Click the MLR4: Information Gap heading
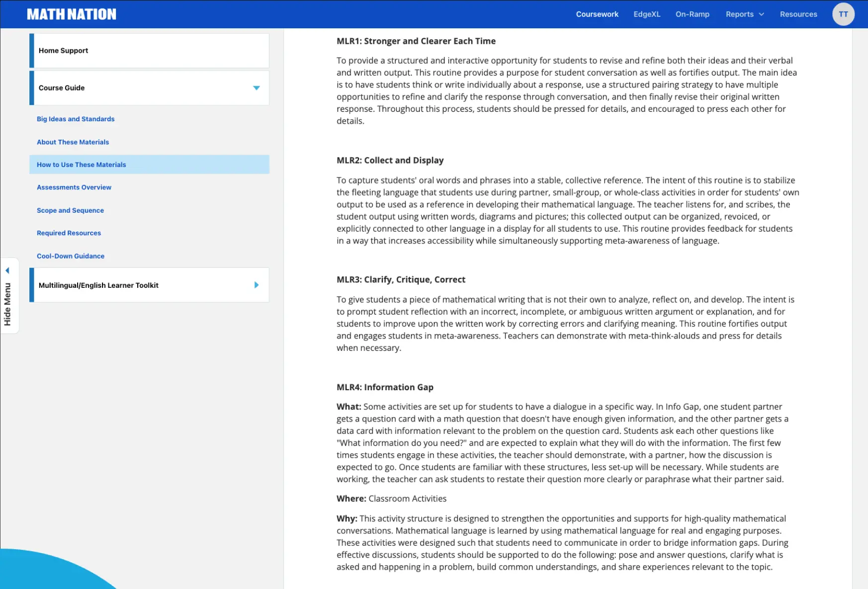The width and height of the screenshot is (868, 589). pyautogui.click(x=385, y=387)
